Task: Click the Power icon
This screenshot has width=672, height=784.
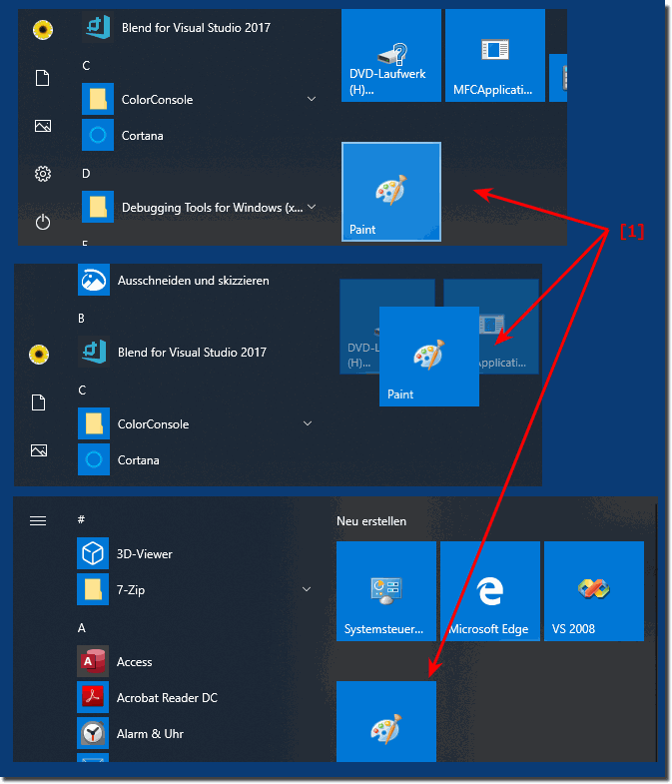Action: [43, 222]
